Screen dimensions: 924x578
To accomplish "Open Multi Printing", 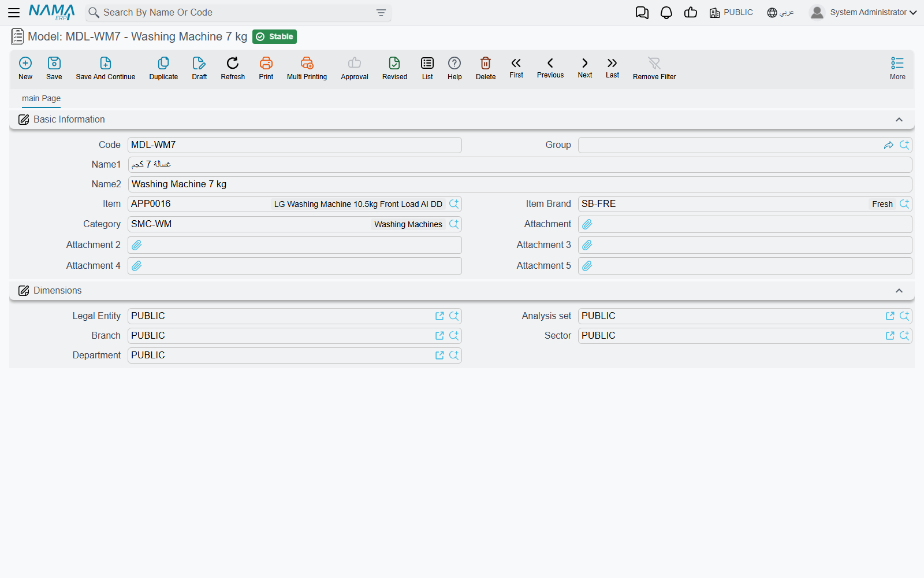I will 307,68.
